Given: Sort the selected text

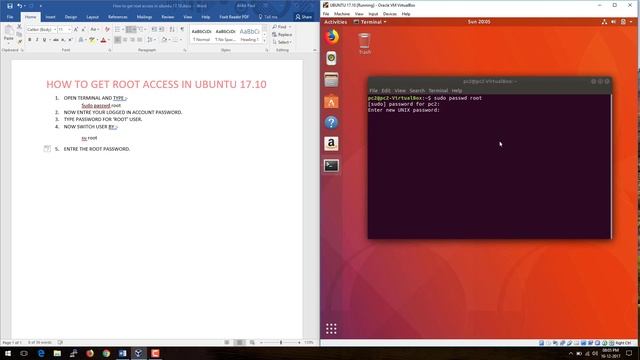Looking at the screenshot, I should pos(172,29).
